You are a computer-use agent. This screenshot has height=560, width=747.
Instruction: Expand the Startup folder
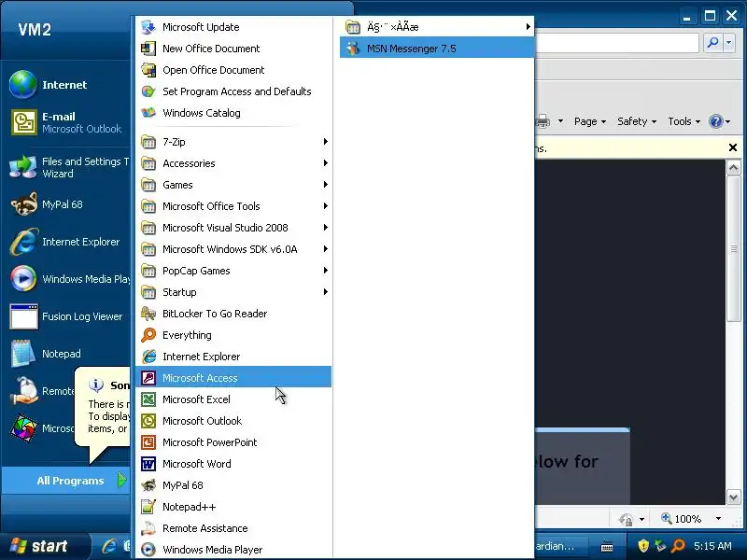click(233, 292)
